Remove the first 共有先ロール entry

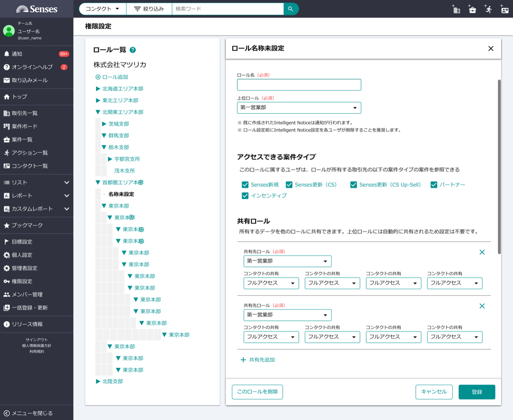tap(482, 252)
